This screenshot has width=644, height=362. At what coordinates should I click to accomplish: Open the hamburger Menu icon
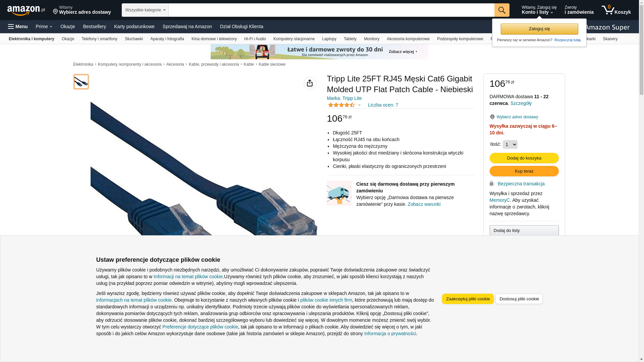[18, 26]
